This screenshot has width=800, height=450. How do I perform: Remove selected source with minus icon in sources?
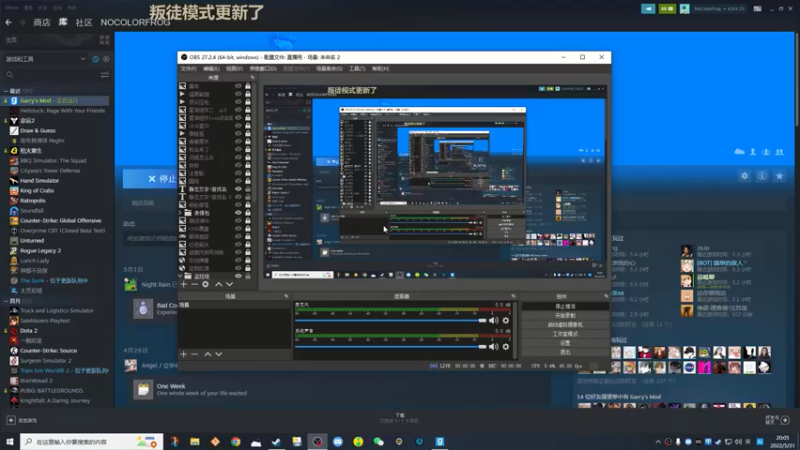click(x=194, y=284)
